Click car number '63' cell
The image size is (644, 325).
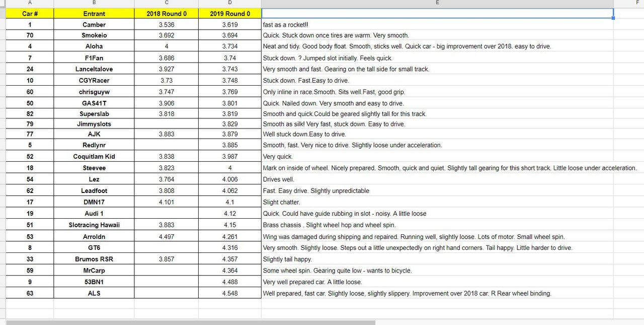[x=30, y=293]
